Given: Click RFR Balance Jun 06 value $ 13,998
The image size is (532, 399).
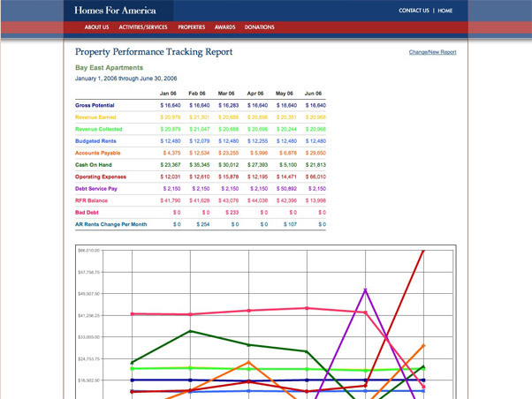Looking at the screenshot, I should pyautogui.click(x=315, y=200).
